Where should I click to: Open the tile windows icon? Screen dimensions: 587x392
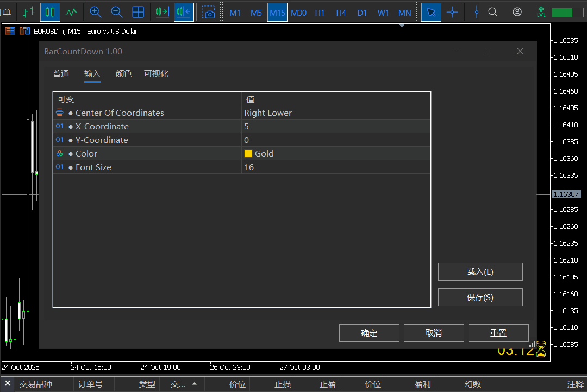pos(138,11)
